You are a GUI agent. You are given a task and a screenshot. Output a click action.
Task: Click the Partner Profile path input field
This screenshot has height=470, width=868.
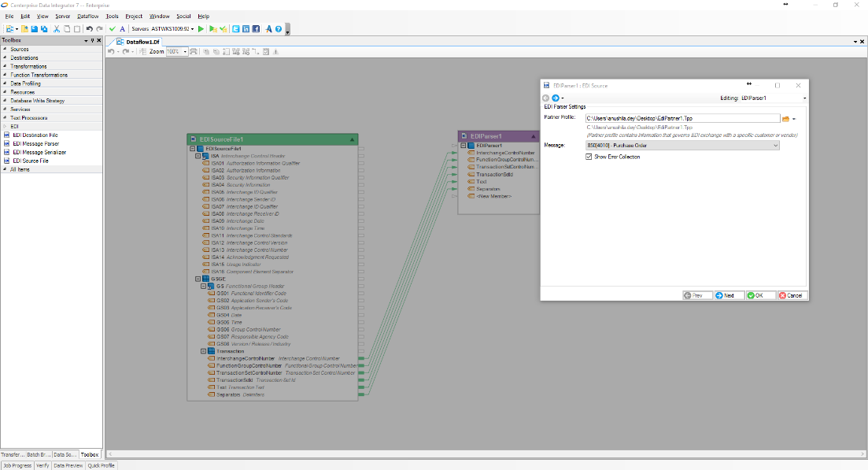point(681,118)
